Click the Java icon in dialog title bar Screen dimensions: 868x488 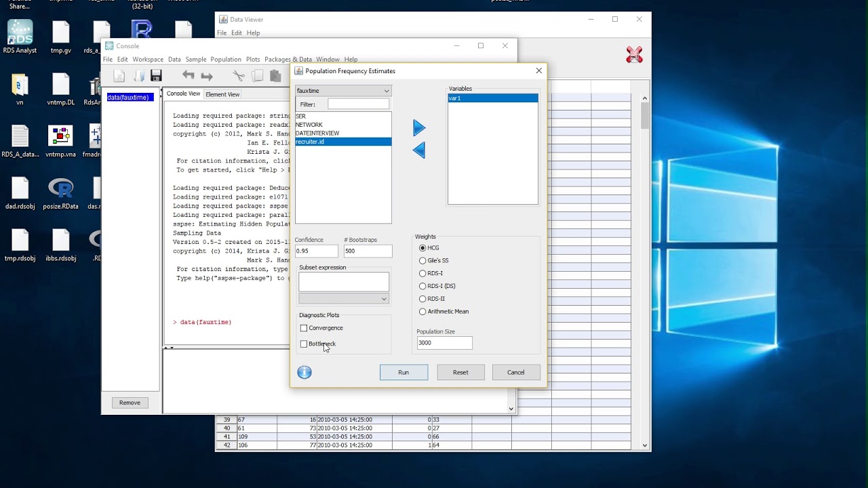[x=299, y=70]
